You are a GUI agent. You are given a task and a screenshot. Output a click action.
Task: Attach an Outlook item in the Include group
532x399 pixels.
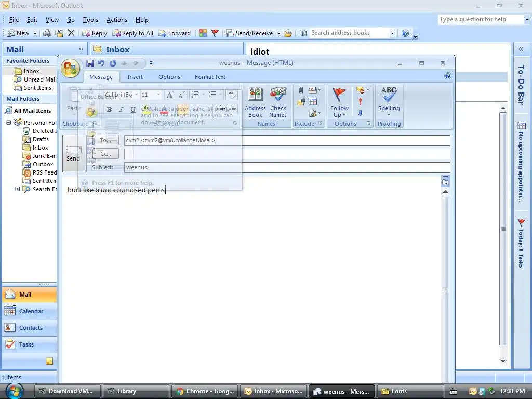301,102
